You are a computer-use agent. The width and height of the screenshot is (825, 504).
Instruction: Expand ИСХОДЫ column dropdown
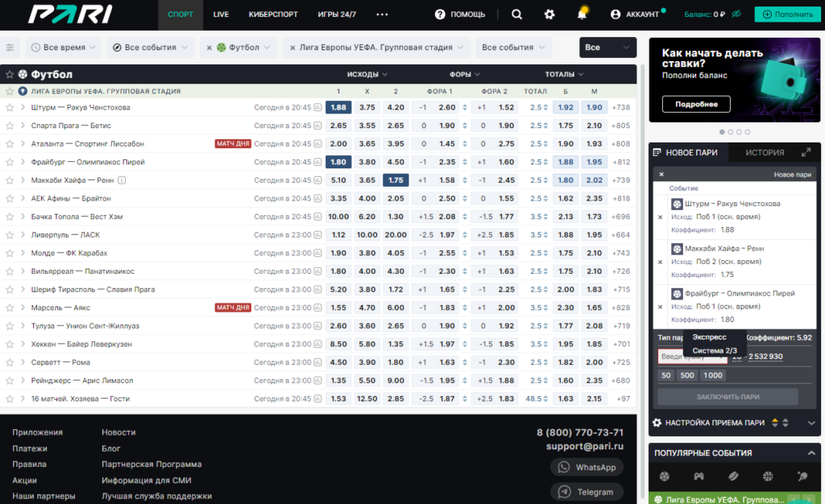(x=367, y=74)
